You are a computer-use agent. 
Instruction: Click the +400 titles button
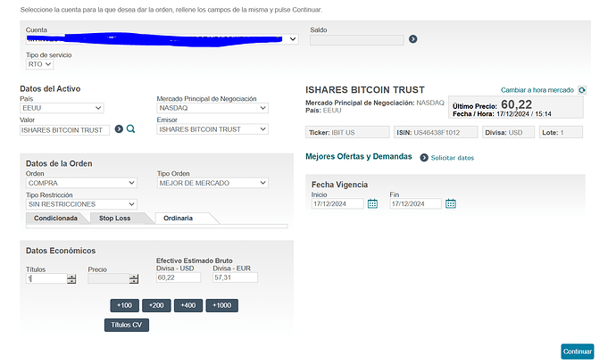point(188,305)
